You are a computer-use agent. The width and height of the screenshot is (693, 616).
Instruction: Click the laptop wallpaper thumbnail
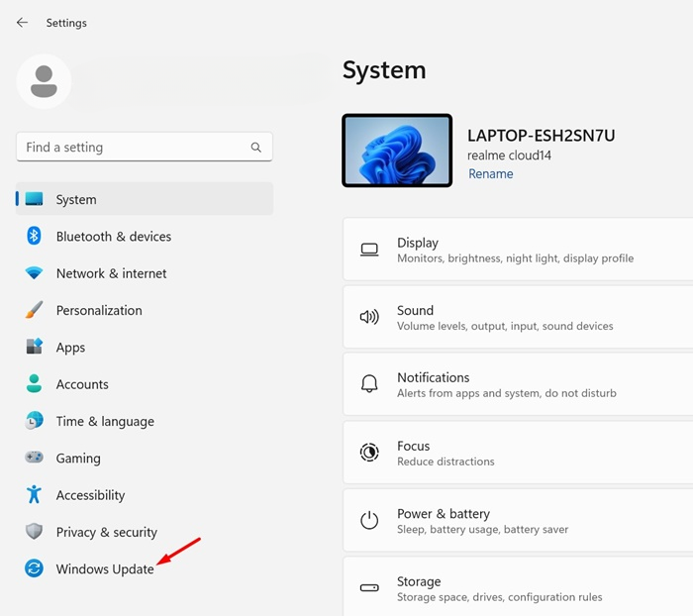[x=397, y=151]
